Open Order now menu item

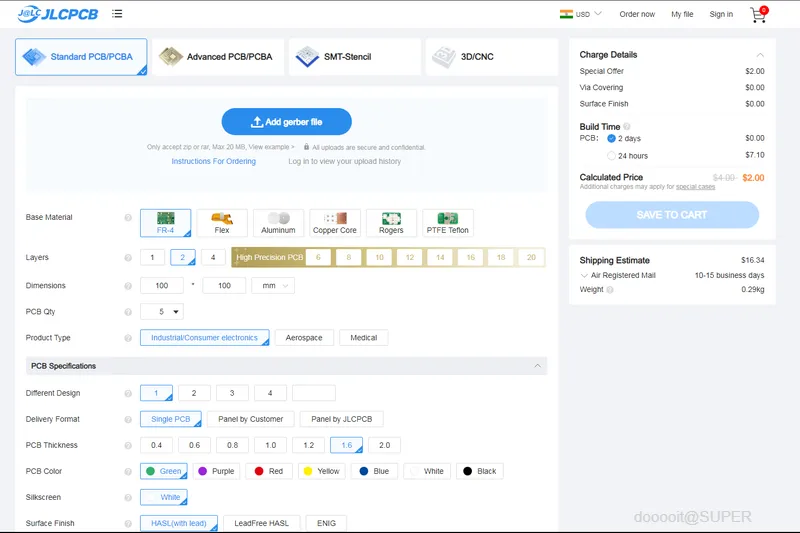tap(637, 14)
